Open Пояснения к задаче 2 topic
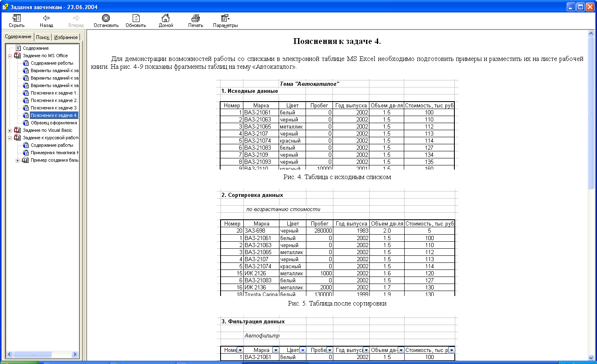Screen dimensions: 597x364 click(54, 100)
